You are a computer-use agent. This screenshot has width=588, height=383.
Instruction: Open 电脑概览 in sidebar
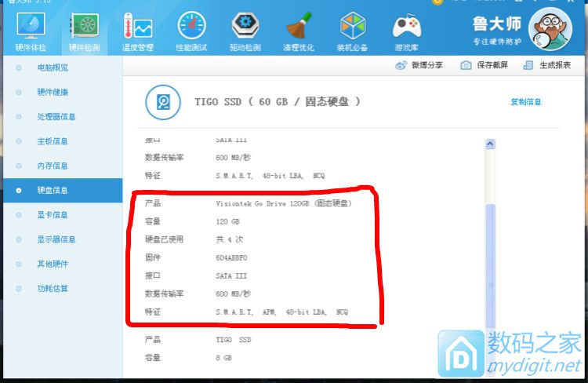coord(53,67)
